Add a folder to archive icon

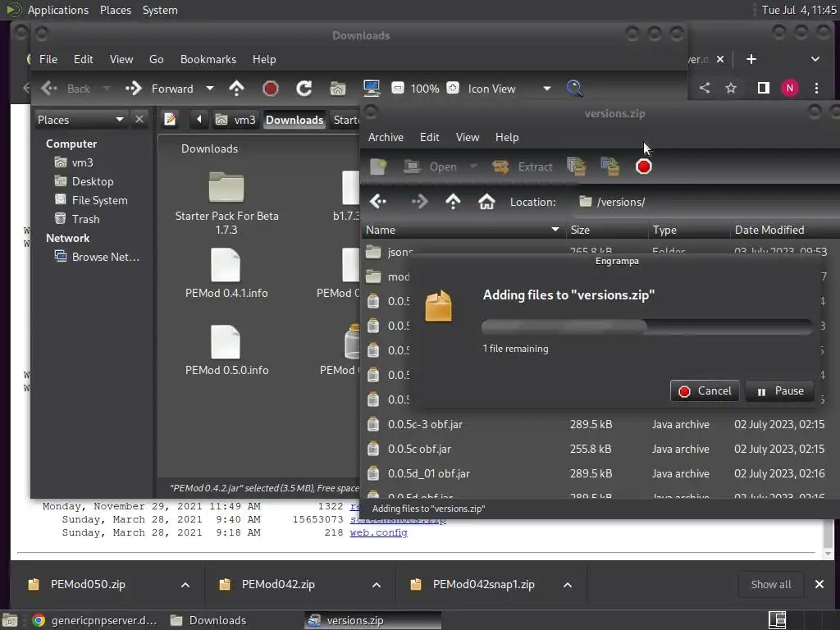coord(610,167)
